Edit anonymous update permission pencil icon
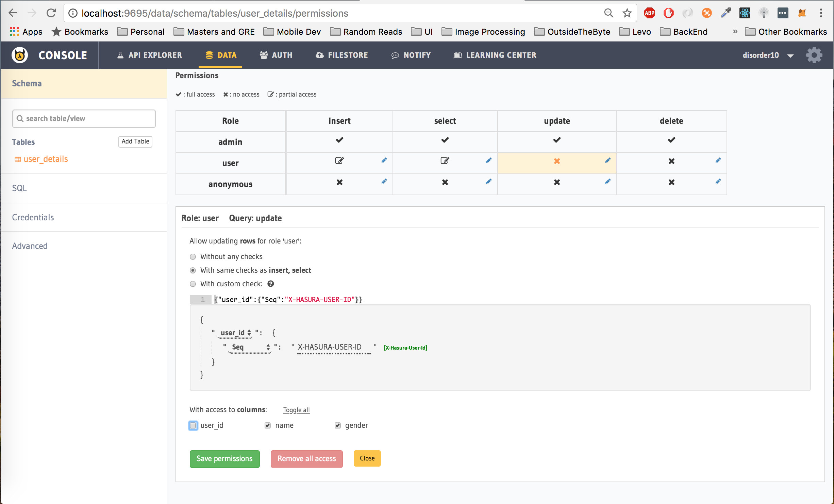This screenshot has height=504, width=834. pyautogui.click(x=608, y=182)
